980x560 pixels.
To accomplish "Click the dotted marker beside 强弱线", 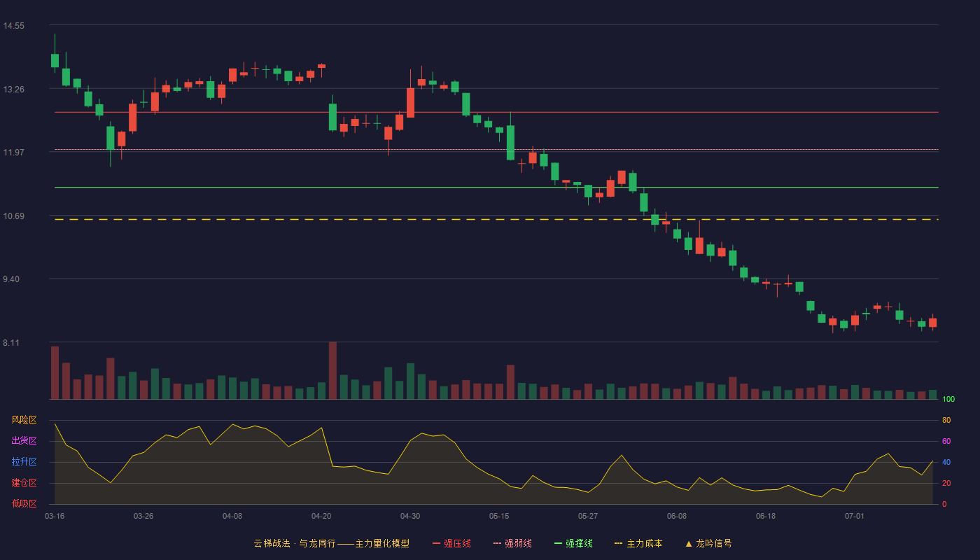I will [x=498, y=543].
